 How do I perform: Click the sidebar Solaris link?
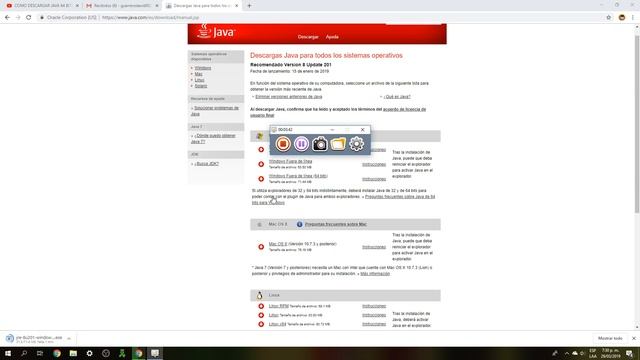(201, 86)
